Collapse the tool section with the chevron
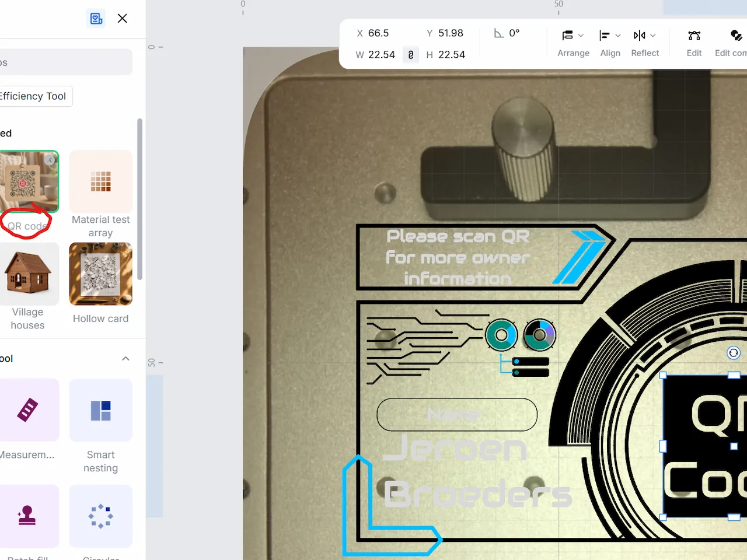This screenshot has width=747, height=560. pyautogui.click(x=125, y=358)
